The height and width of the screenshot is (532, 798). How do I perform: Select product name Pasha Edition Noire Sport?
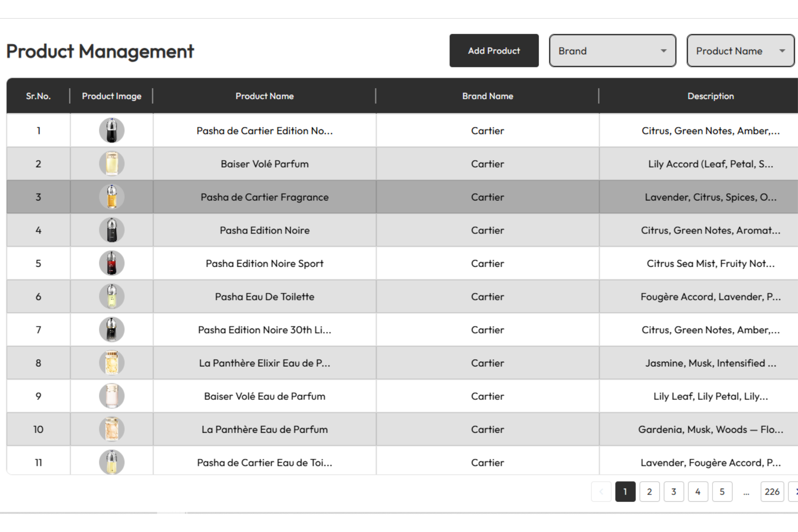click(x=265, y=263)
